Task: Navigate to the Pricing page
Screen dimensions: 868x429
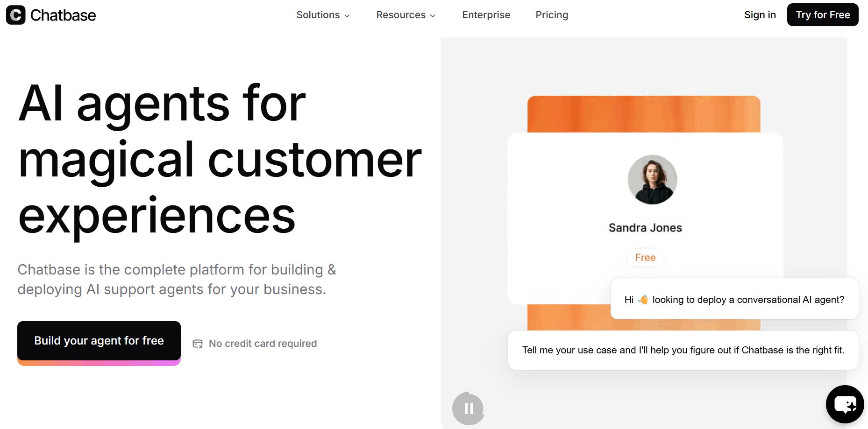Action: click(x=552, y=14)
